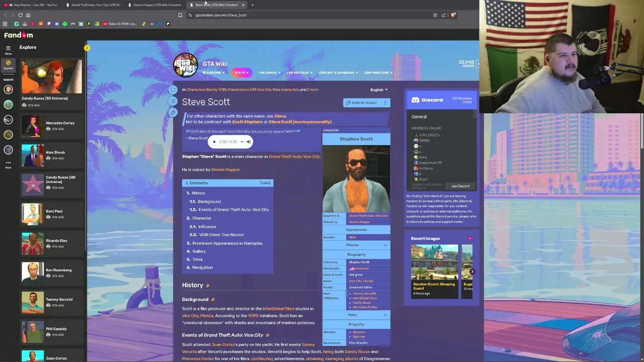Mute the quote audio player
Image resolution: width=644 pixels, height=362 pixels.
(249, 142)
